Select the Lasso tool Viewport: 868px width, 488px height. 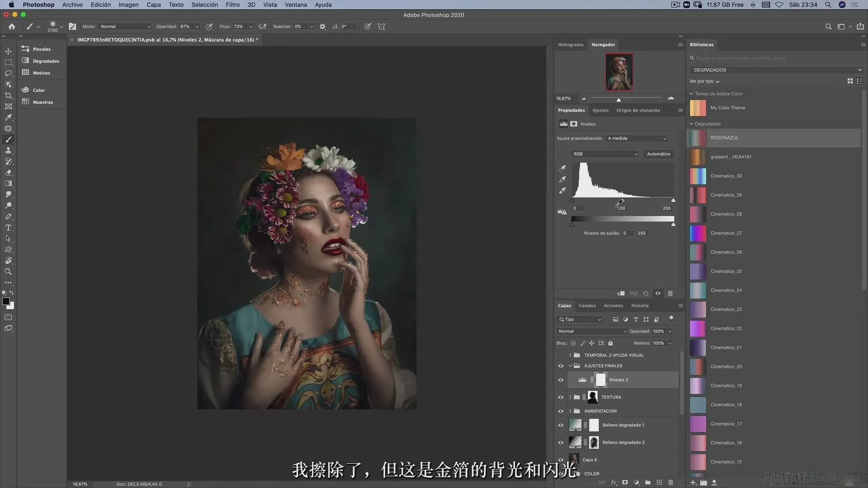coord(8,73)
